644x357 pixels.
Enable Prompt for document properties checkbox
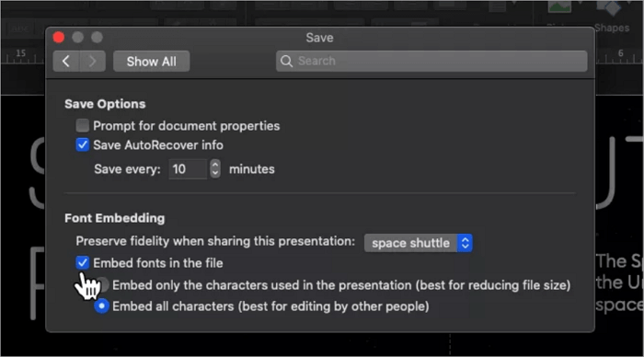coord(82,125)
